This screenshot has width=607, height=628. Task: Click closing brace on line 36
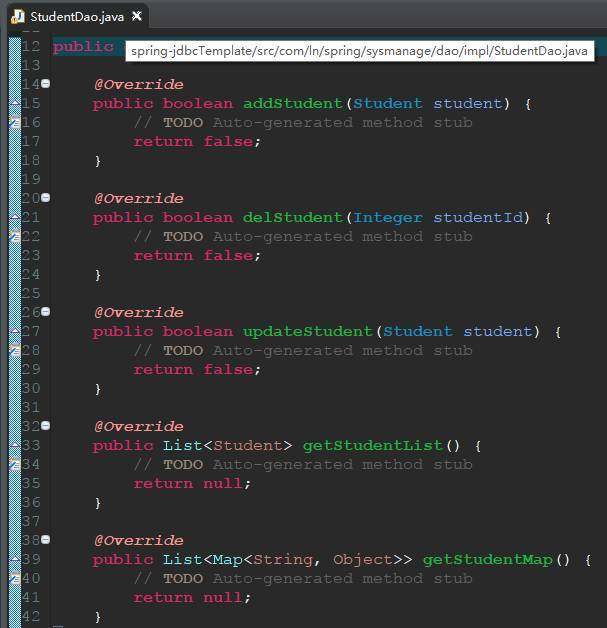click(x=98, y=503)
